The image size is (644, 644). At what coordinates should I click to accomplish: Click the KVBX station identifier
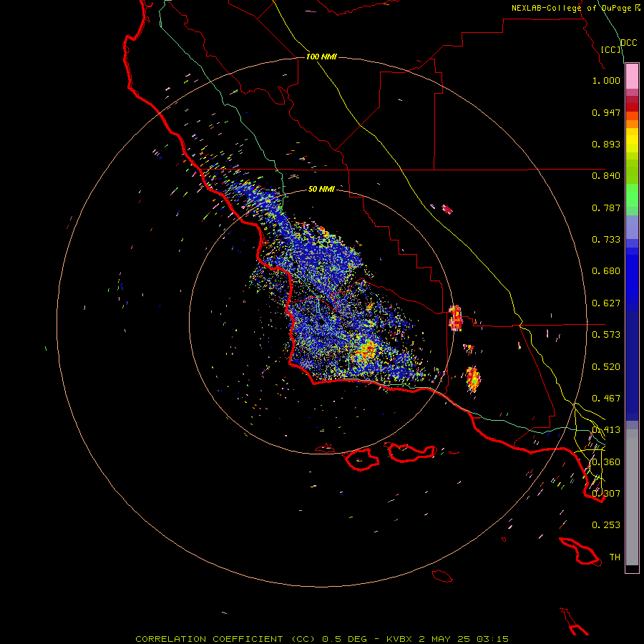pyautogui.click(x=399, y=639)
